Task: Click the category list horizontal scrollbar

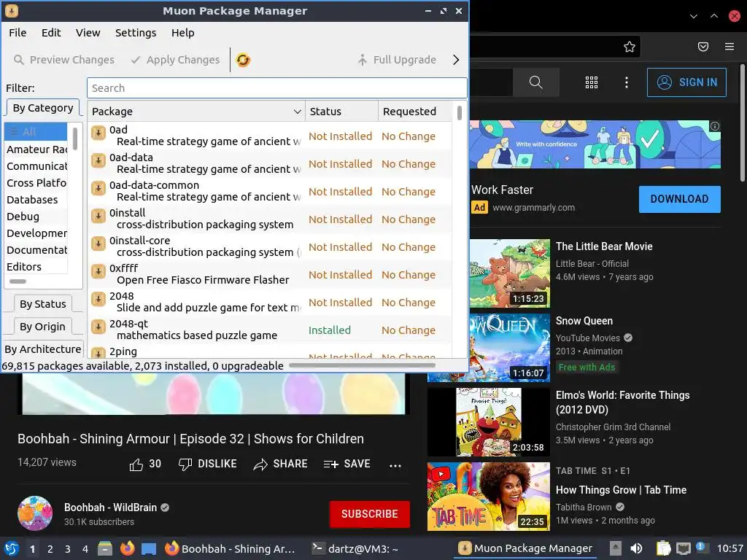Action: [x=18, y=281]
